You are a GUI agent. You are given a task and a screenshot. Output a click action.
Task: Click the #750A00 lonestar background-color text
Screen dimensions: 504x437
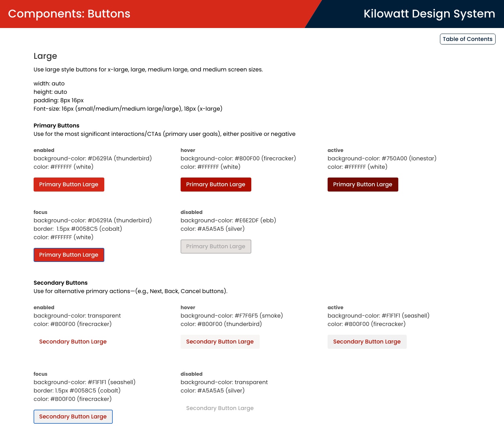coord(409,159)
